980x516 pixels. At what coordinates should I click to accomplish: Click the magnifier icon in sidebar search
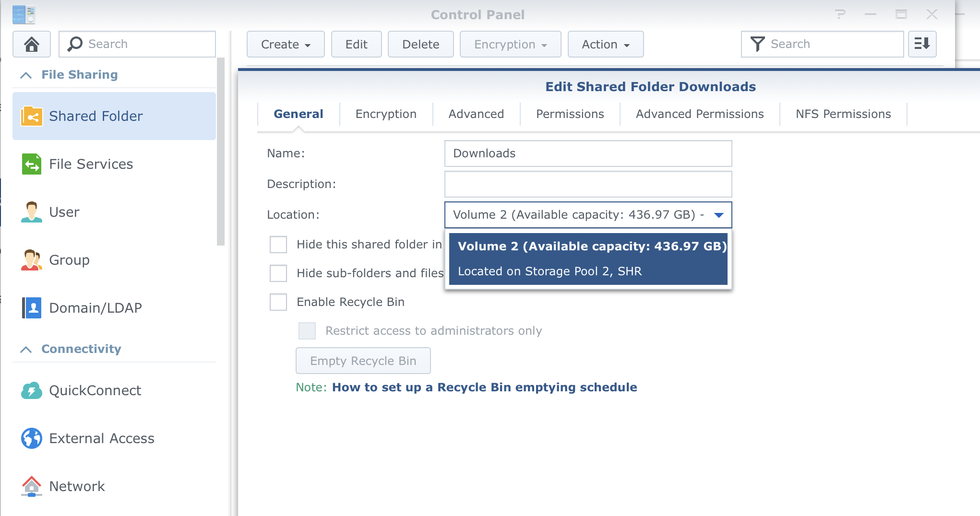75,44
